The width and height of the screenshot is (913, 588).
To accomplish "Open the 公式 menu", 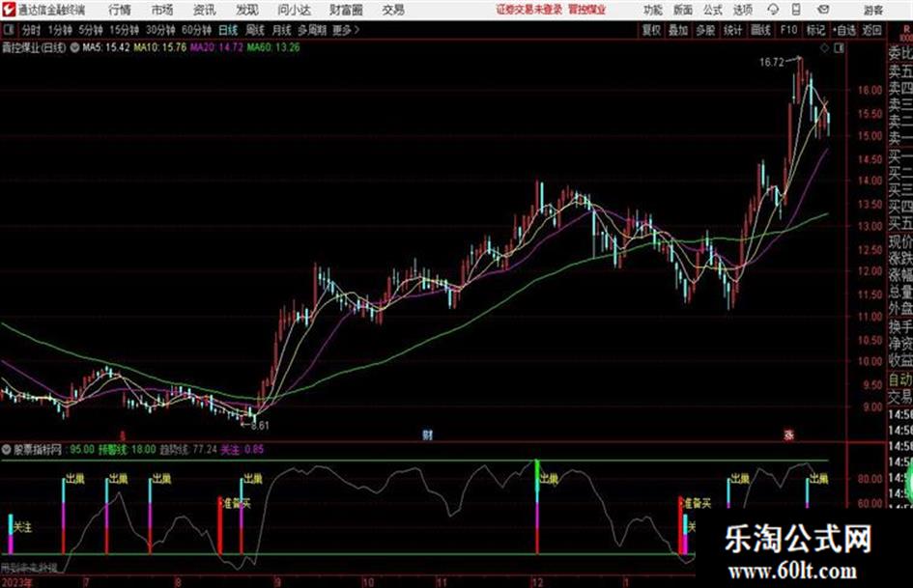I will (x=713, y=10).
